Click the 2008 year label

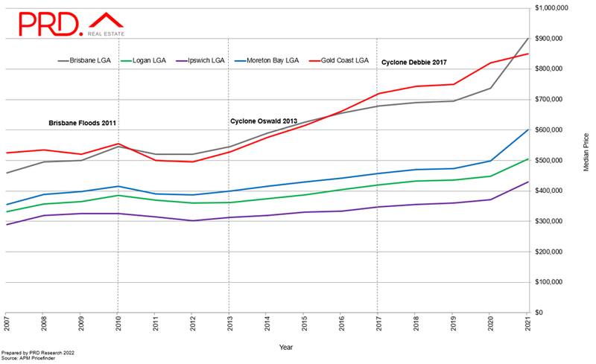coord(43,323)
